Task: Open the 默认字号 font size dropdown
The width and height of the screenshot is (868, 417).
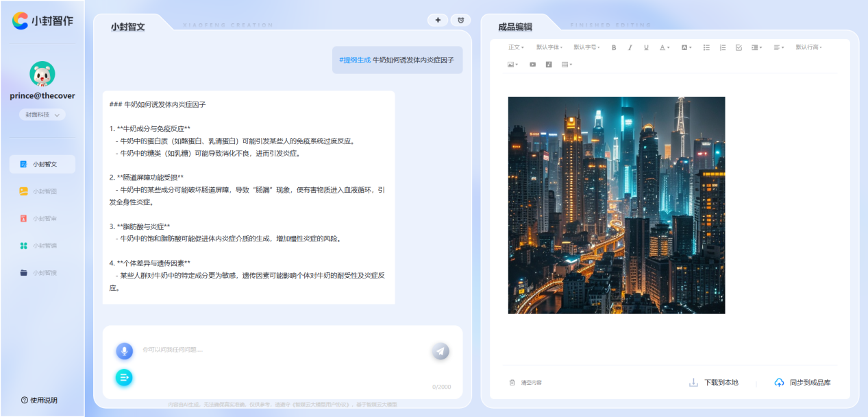Action: (586, 47)
